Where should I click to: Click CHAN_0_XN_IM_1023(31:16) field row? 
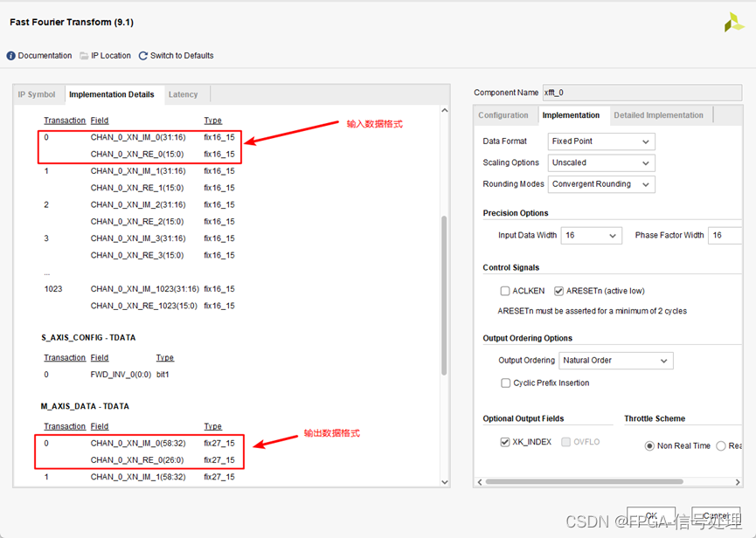click(x=144, y=289)
